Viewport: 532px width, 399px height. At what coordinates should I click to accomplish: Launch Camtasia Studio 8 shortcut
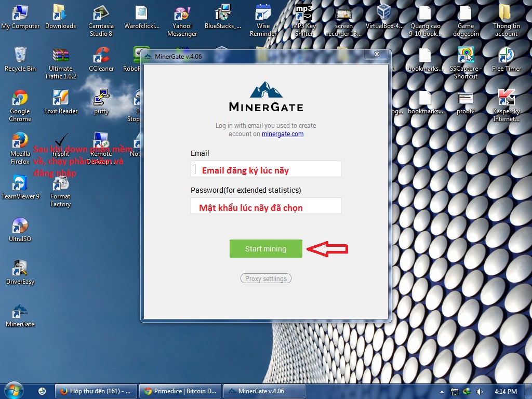pos(101,21)
